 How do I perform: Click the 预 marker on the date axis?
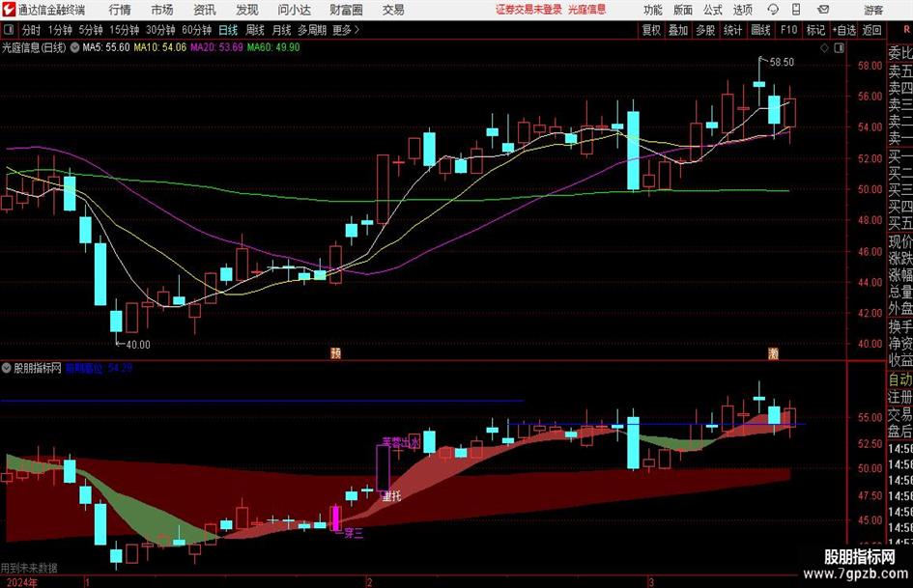click(336, 353)
